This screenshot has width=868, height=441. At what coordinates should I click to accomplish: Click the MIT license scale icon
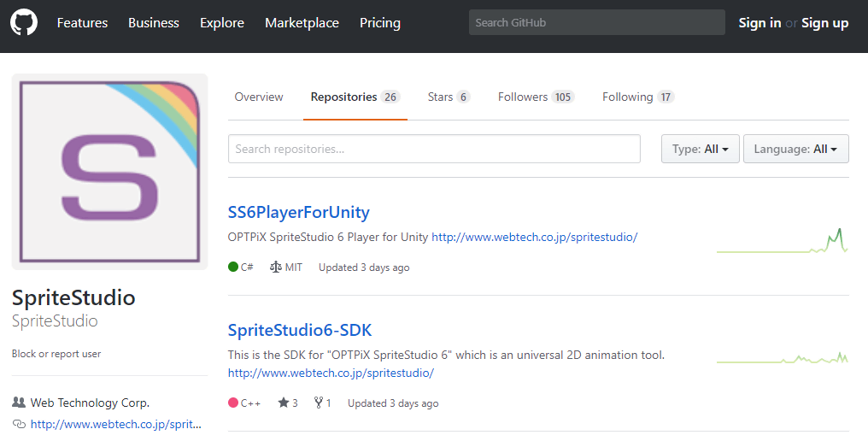pos(276,267)
